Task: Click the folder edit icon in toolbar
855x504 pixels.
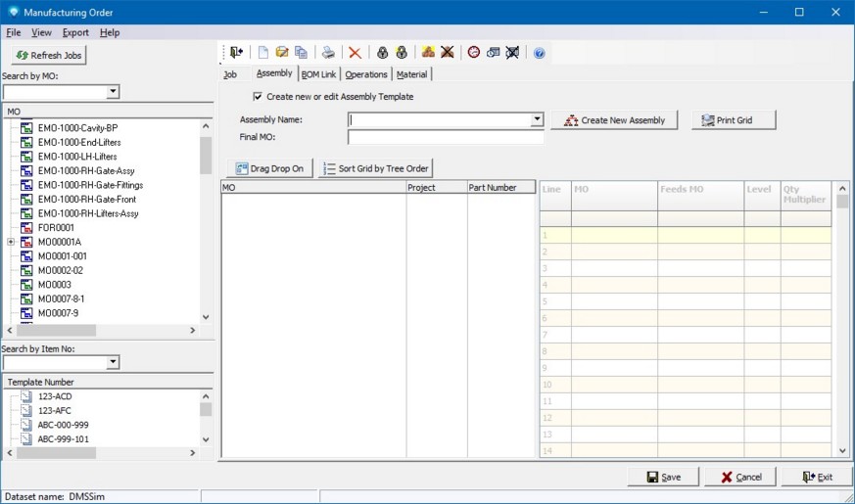Action: coord(282,53)
